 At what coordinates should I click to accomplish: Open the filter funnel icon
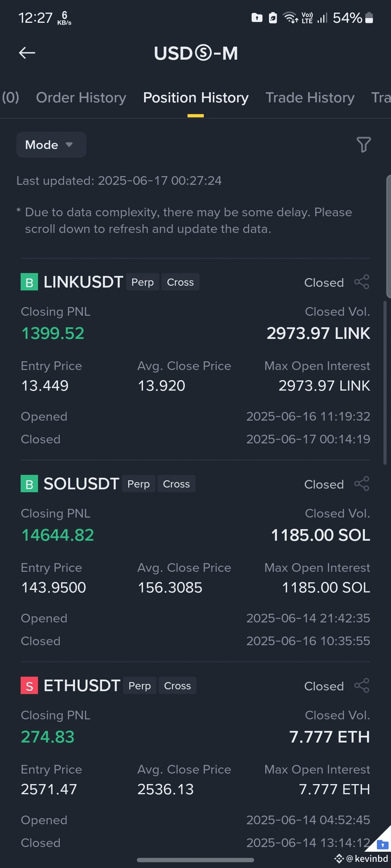point(363,145)
